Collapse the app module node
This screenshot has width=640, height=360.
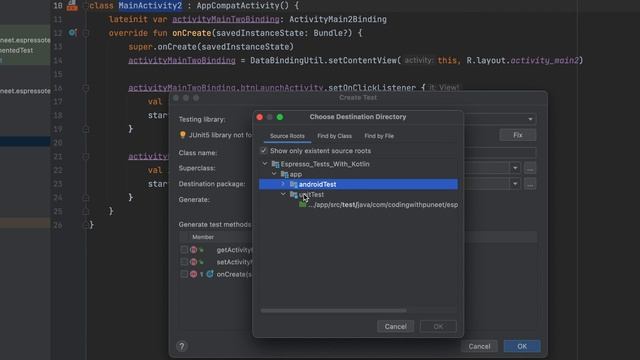(x=274, y=174)
